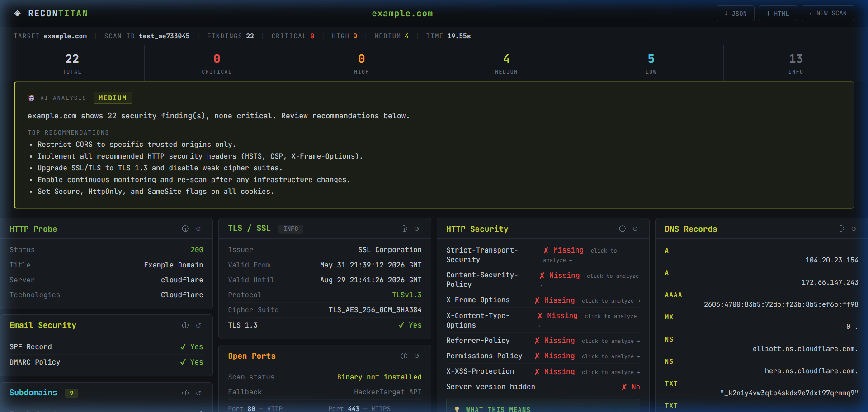Click the SSL Corporation issuer value
This screenshot has height=412, width=868.
(390, 250)
